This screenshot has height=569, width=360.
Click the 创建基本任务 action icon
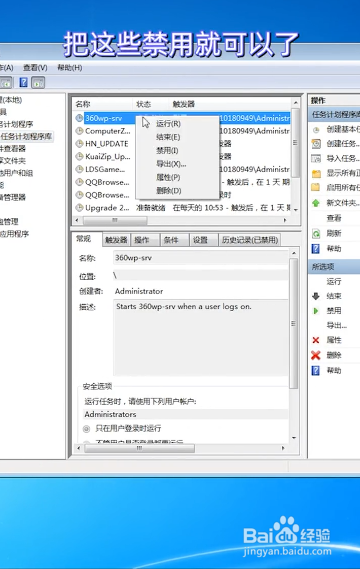click(x=316, y=130)
